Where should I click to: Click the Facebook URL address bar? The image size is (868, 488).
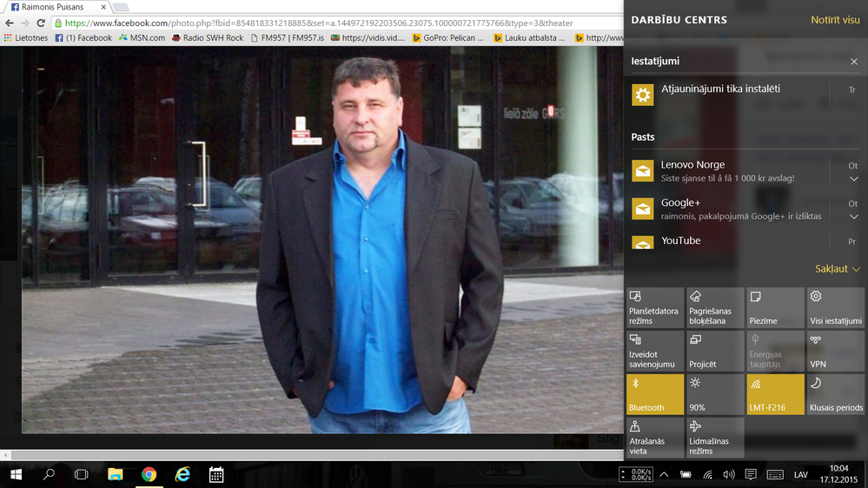(x=337, y=23)
